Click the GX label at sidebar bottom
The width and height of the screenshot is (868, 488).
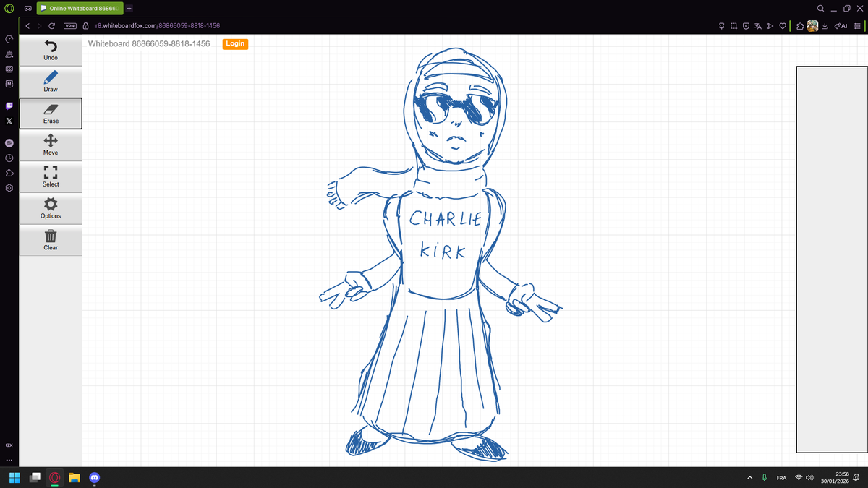9,445
